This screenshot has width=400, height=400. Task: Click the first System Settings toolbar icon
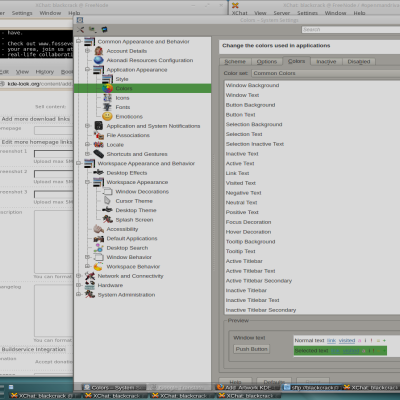click(80, 30)
